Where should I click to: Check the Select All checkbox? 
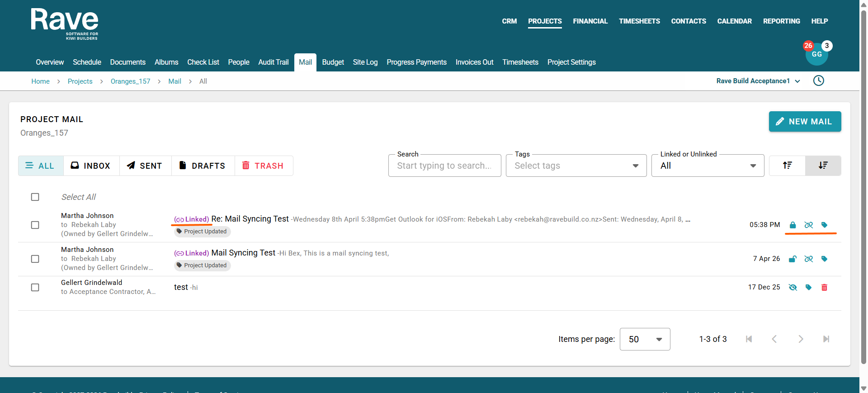point(35,197)
